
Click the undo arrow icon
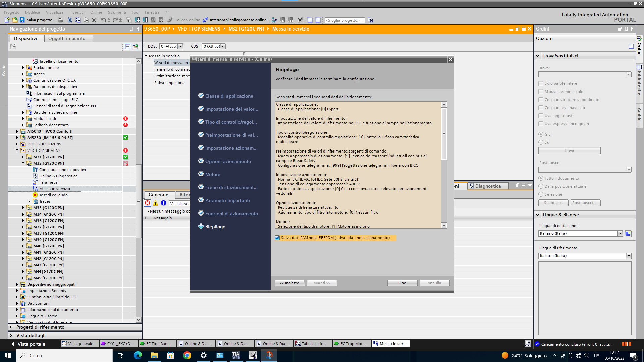tap(103, 20)
